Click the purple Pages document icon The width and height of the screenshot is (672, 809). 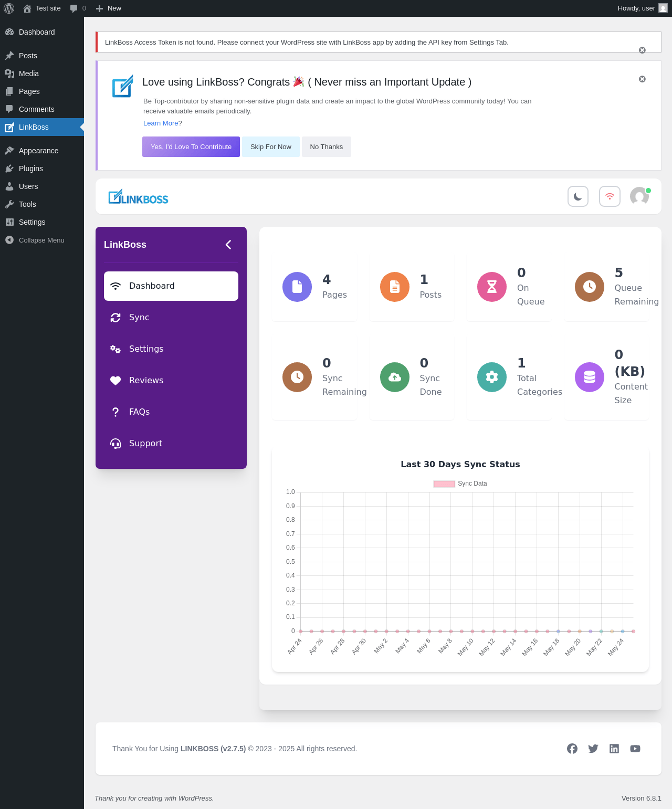point(297,287)
